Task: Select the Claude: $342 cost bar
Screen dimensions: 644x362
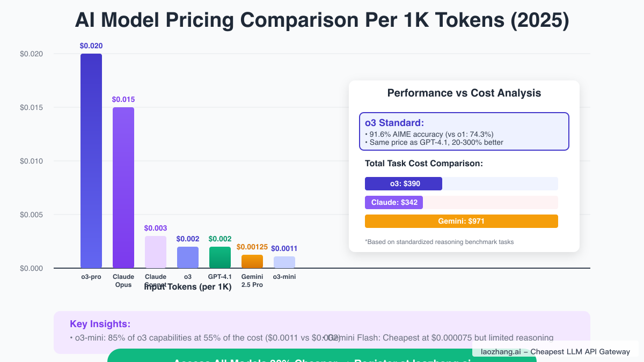Action: [x=394, y=203]
